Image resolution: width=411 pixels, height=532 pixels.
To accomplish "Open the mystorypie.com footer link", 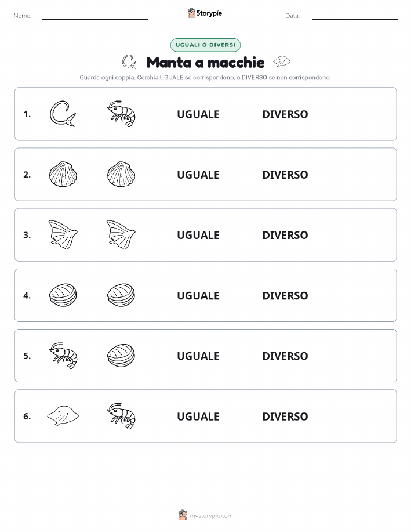I will [211, 516].
